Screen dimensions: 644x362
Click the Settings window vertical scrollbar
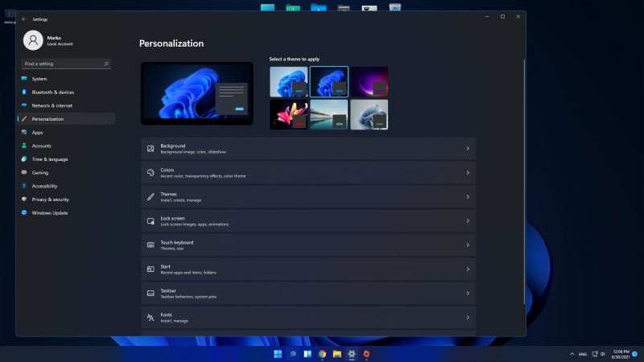[524, 182]
